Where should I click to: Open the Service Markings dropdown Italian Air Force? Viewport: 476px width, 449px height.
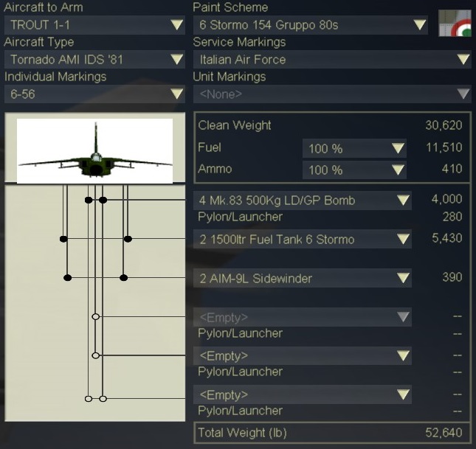332,60
